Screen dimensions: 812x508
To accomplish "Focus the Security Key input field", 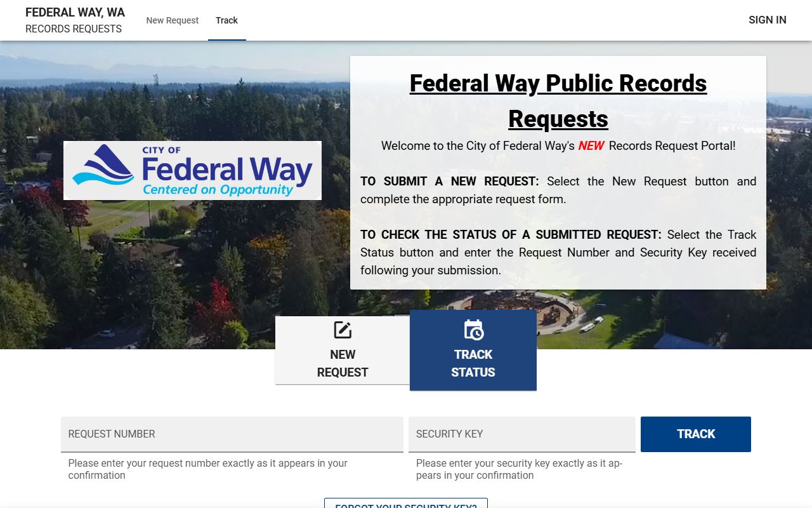I will point(522,434).
